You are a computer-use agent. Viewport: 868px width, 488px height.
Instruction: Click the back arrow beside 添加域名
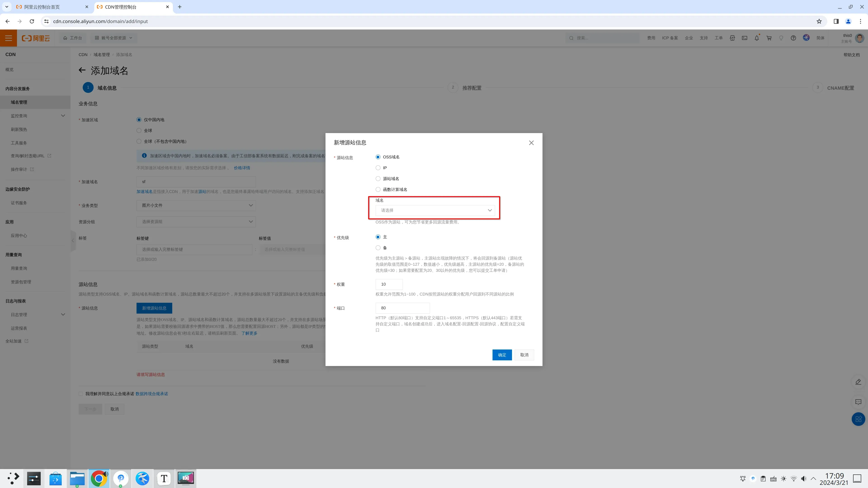click(x=82, y=70)
